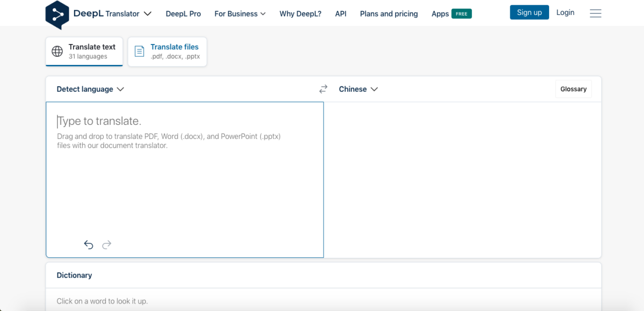Click the Sign up button
The height and width of the screenshot is (311, 644).
[x=529, y=12]
